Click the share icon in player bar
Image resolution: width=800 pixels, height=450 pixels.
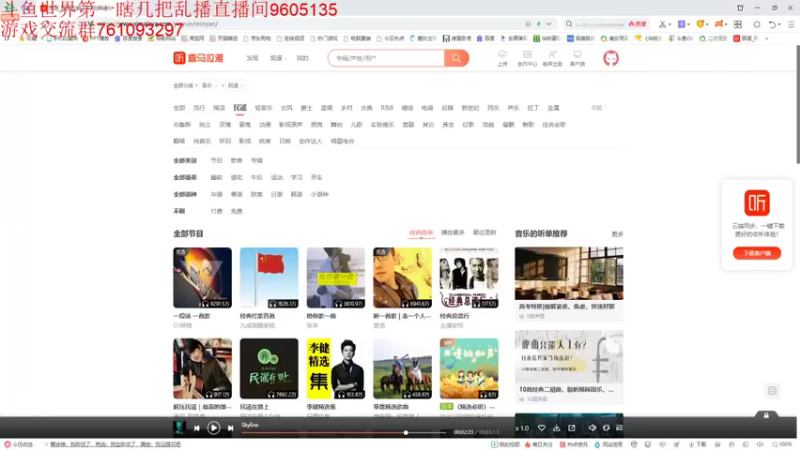pyautogui.click(x=571, y=428)
